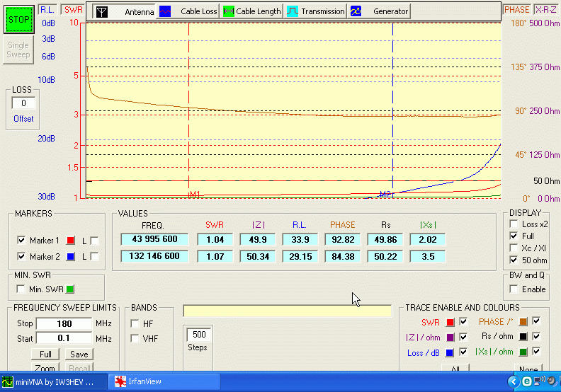Enable BW and Q calculation
The image size is (561, 392).
pyautogui.click(x=514, y=289)
